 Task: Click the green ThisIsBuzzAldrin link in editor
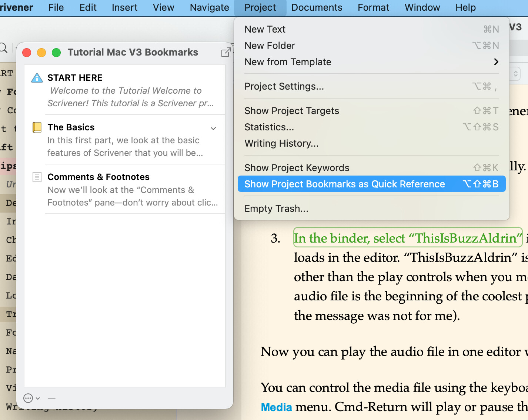tap(408, 238)
